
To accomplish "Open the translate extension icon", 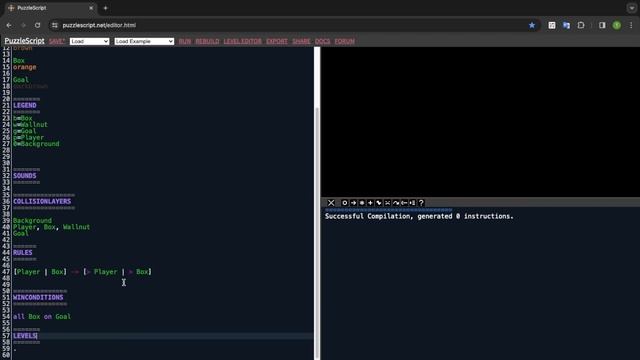I will point(566,25).
